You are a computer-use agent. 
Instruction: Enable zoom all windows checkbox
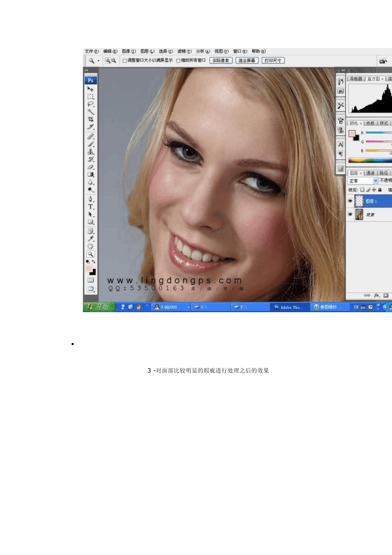[178, 61]
